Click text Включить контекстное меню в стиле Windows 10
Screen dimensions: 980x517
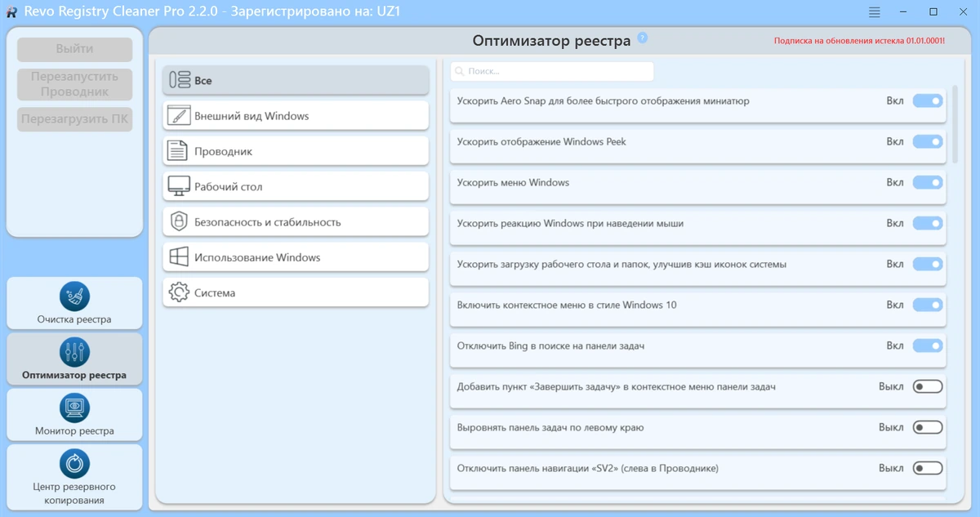(x=567, y=305)
